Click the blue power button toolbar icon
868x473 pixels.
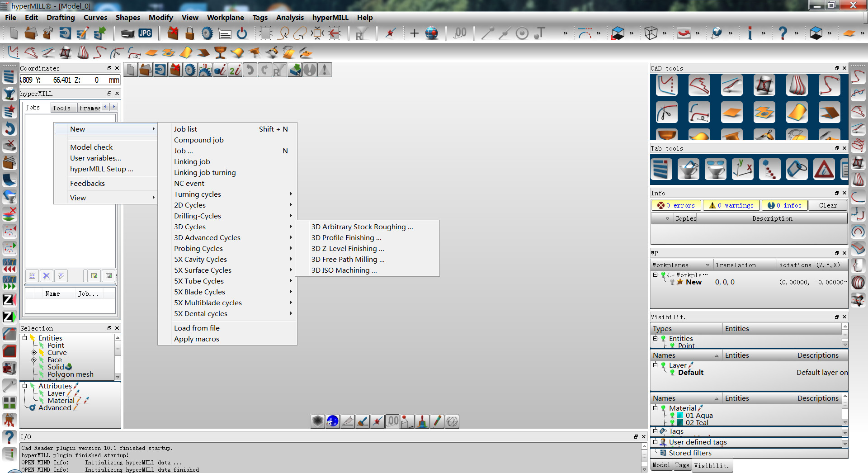pos(242,33)
